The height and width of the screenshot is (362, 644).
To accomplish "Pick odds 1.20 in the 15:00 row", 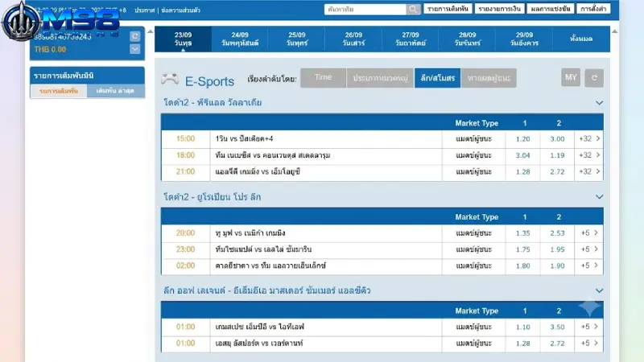I will (522, 138).
